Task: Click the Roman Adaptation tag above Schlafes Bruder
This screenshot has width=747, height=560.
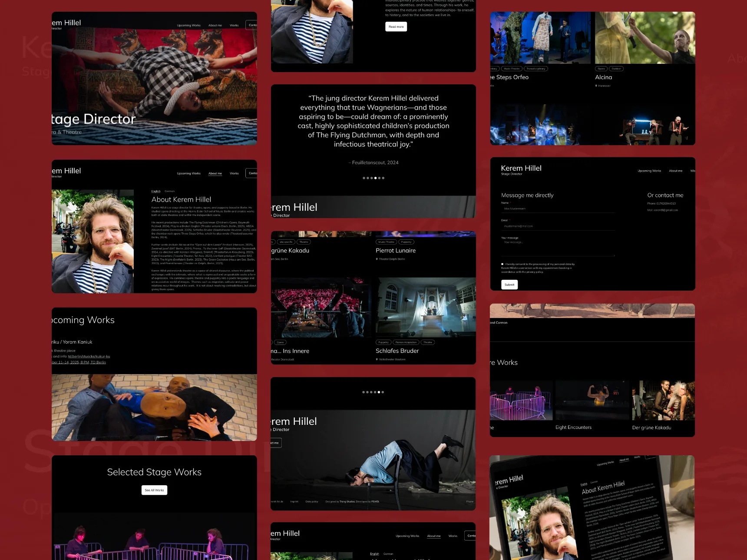Action: tap(406, 342)
